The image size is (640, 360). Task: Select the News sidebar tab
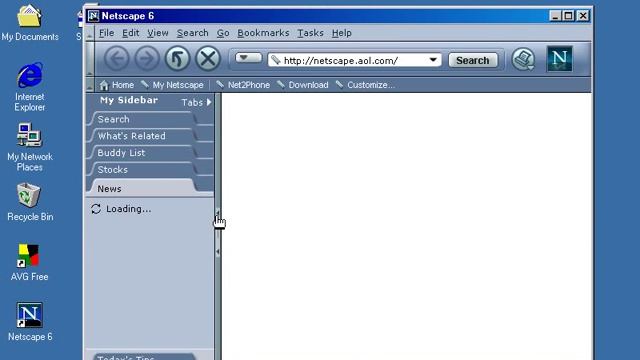tap(143, 188)
